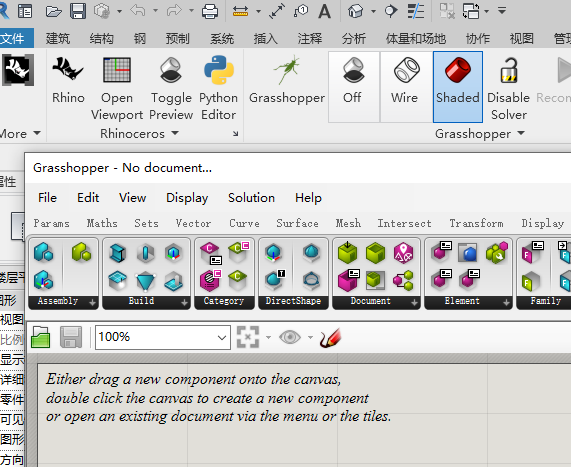The width and height of the screenshot is (571, 467).
Task: Click the Revit print icon
Action: [x=210, y=11]
